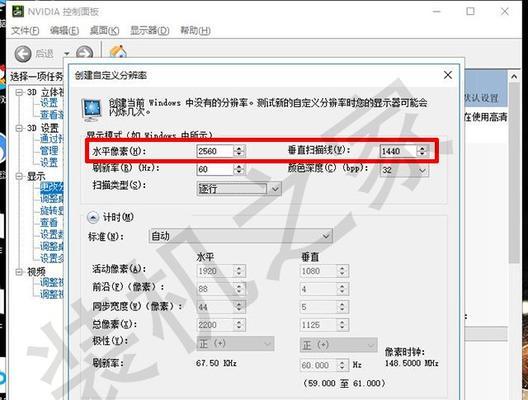528x400 pixels.
Task: Open the 显示器(D) menu
Action: pos(150,31)
